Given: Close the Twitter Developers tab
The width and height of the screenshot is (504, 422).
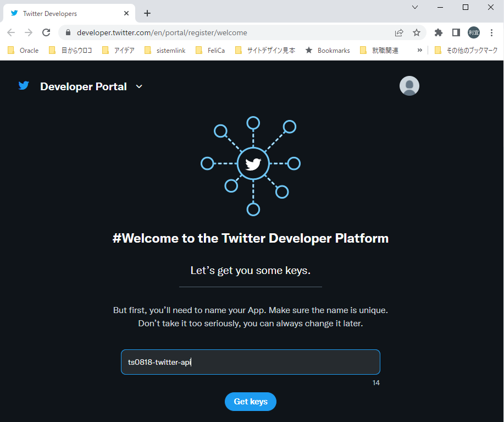Looking at the screenshot, I should (126, 13).
